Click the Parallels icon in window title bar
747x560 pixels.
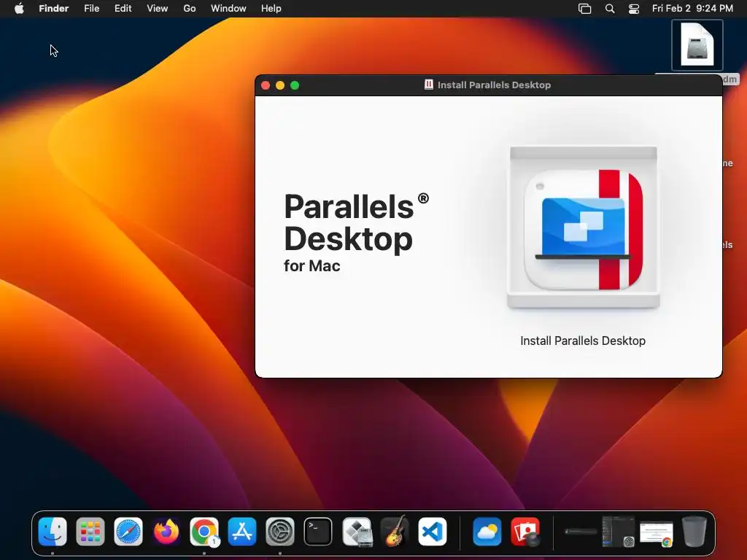429,85
